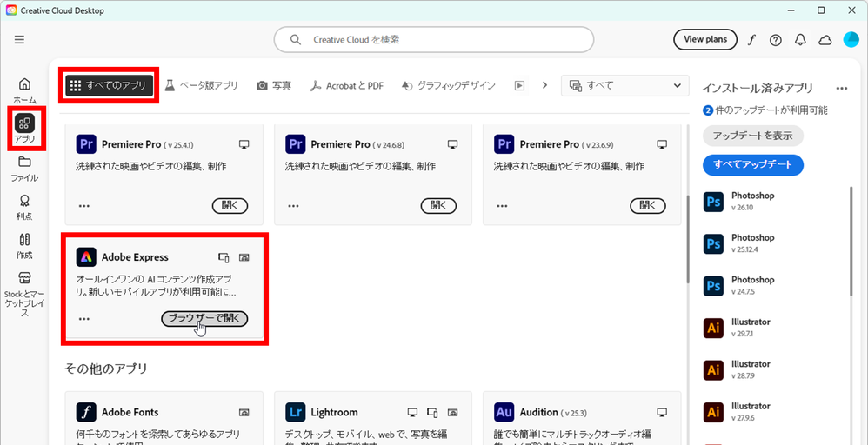The height and width of the screenshot is (445, 868).
Task: Click the fonts f icon in header
Action: [751, 40]
